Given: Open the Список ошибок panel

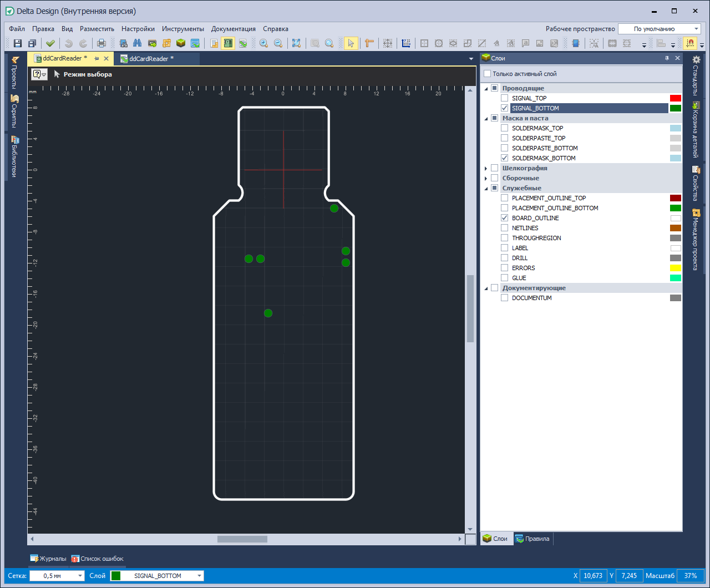Looking at the screenshot, I should (x=98, y=559).
